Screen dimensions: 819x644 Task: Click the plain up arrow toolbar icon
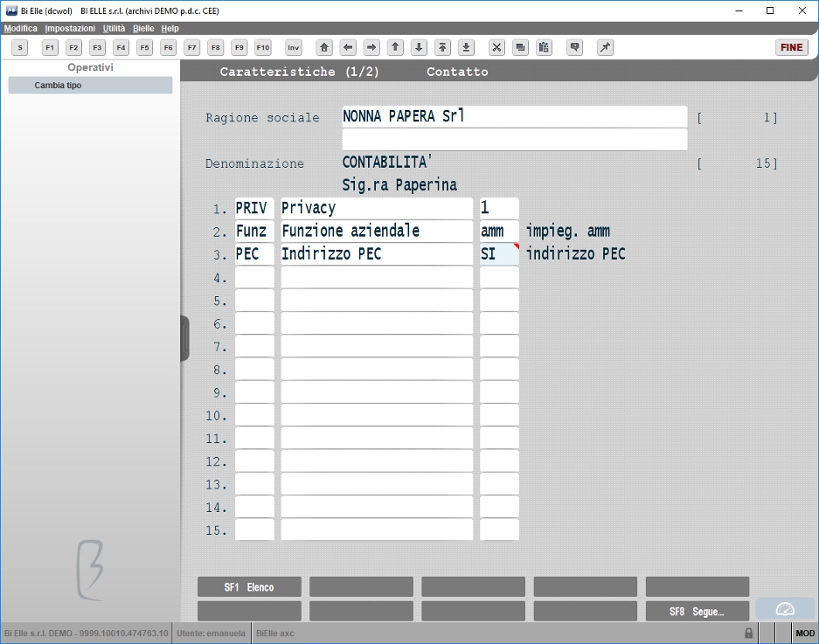[x=395, y=47]
